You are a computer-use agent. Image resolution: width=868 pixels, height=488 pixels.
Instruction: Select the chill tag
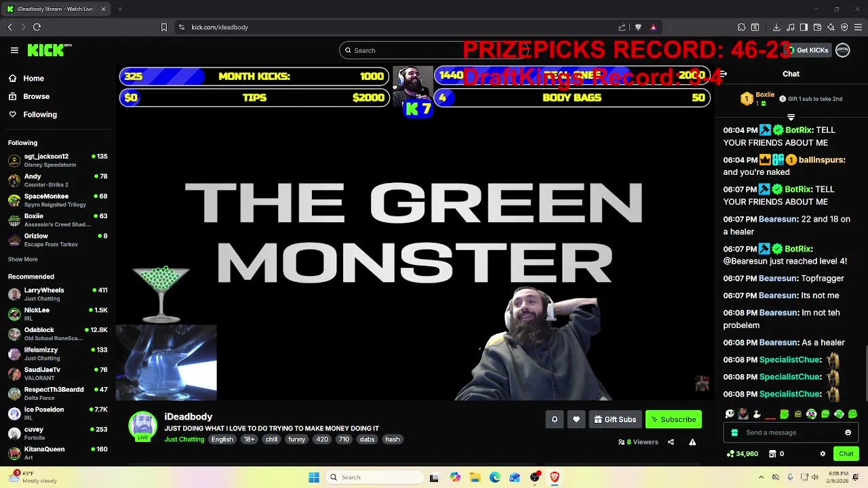[271, 439]
